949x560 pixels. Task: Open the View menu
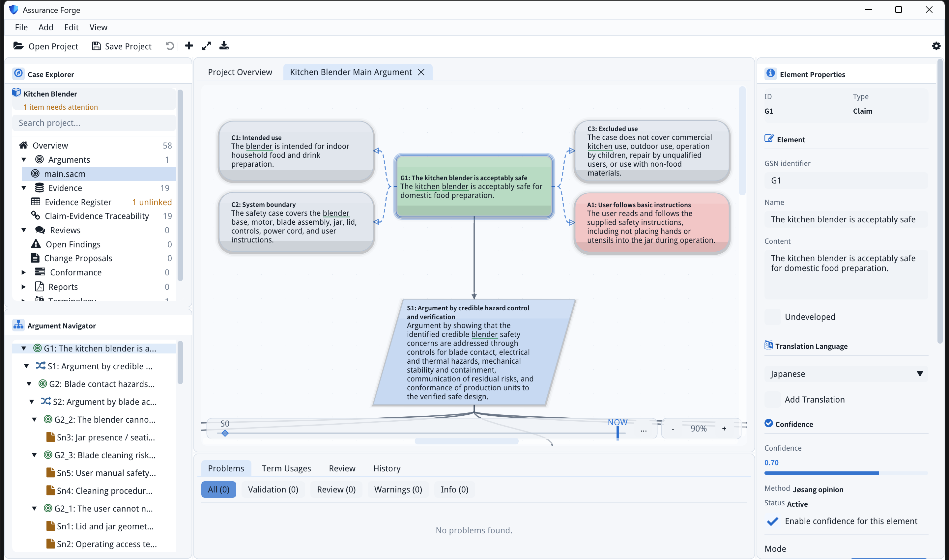pyautogui.click(x=98, y=27)
